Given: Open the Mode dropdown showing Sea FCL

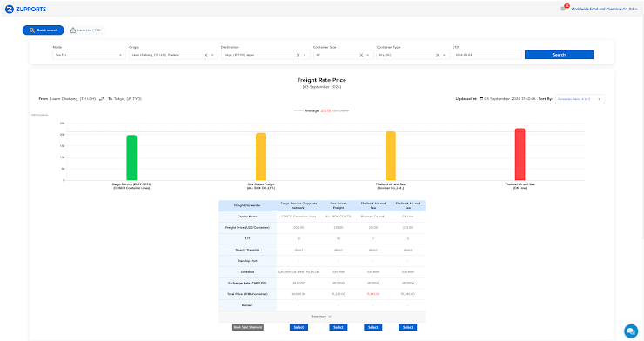Looking at the screenshot, I should (89, 55).
